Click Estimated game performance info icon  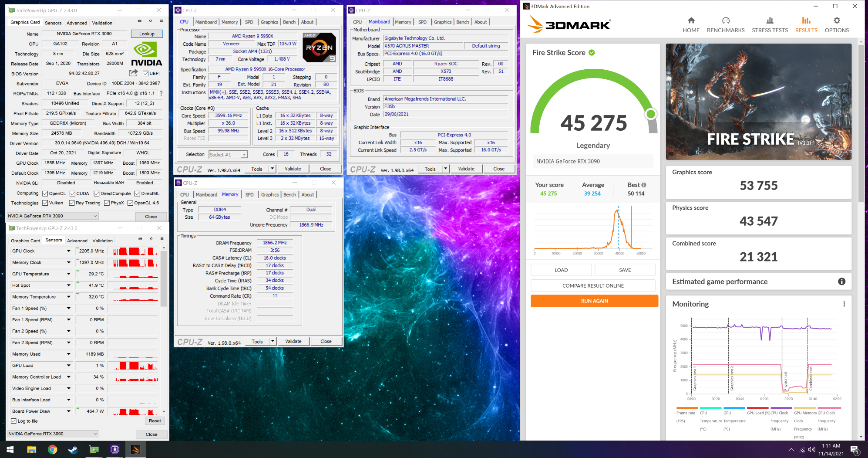[x=842, y=282]
